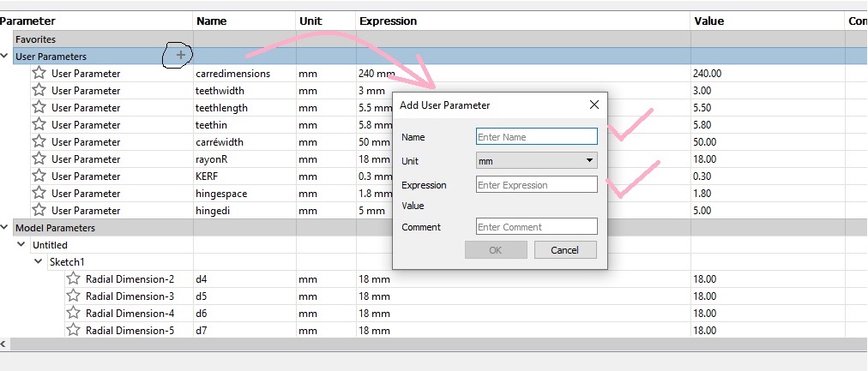Mark teethlength parameter star as favorite
The image size is (868, 371).
click(x=39, y=108)
